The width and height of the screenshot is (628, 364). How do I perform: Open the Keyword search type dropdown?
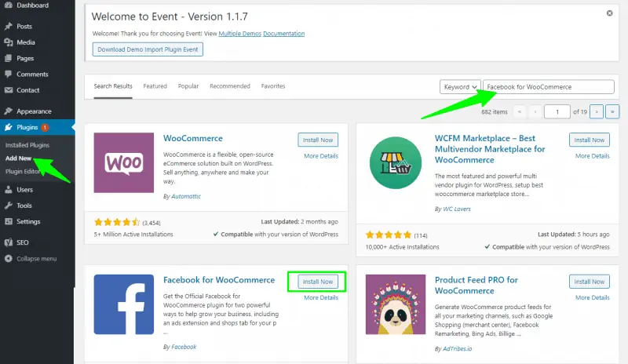click(x=460, y=87)
